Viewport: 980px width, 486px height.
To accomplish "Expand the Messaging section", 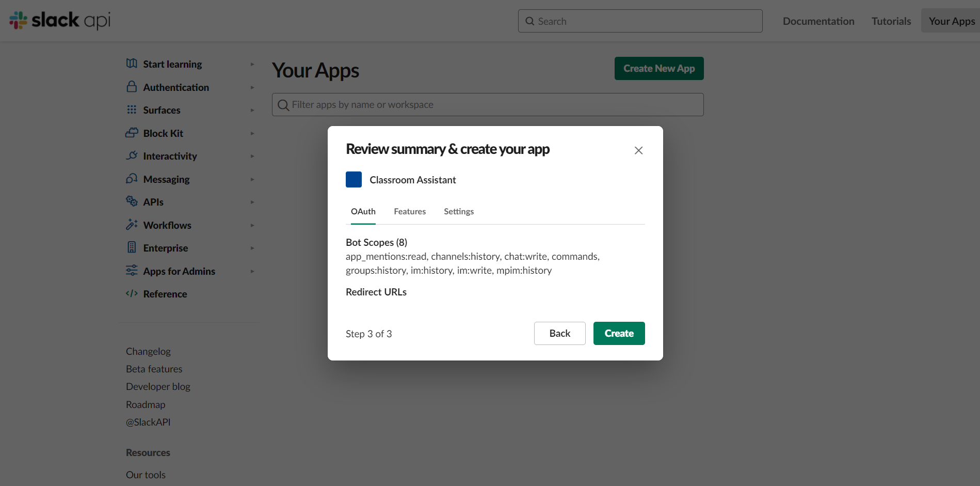I will tap(252, 179).
